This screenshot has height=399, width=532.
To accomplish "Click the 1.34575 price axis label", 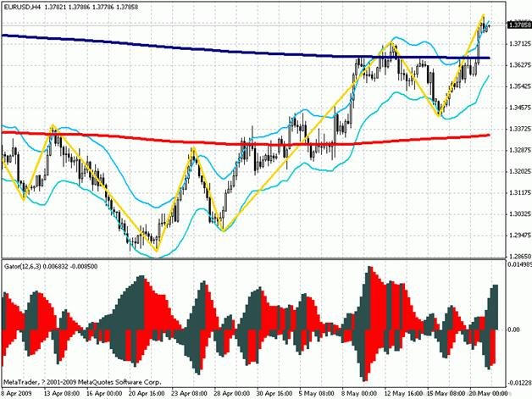I will [x=520, y=108].
